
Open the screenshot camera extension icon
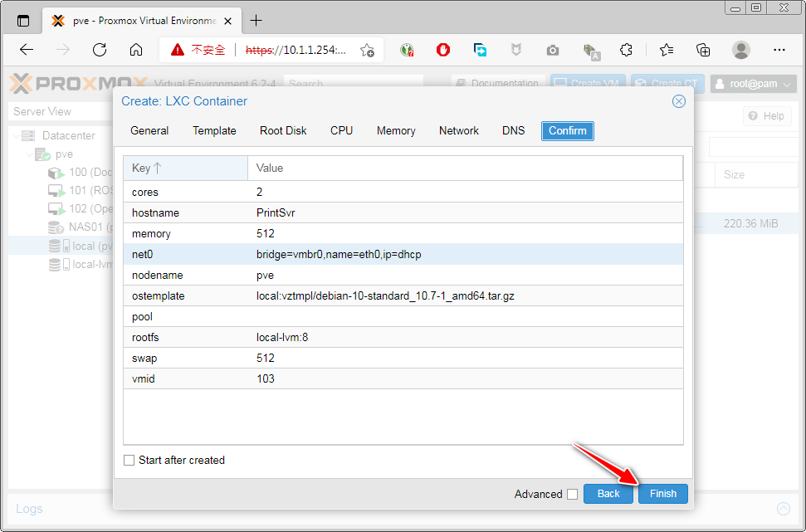[x=553, y=50]
